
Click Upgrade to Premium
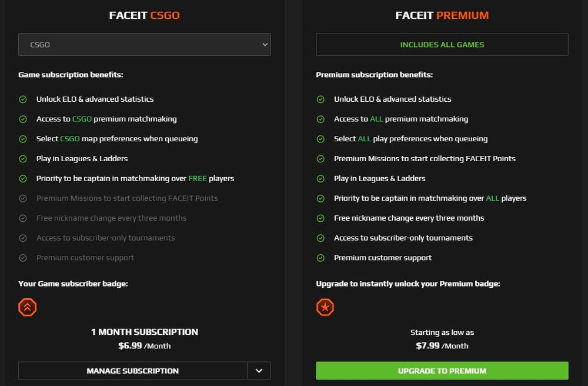tap(442, 371)
